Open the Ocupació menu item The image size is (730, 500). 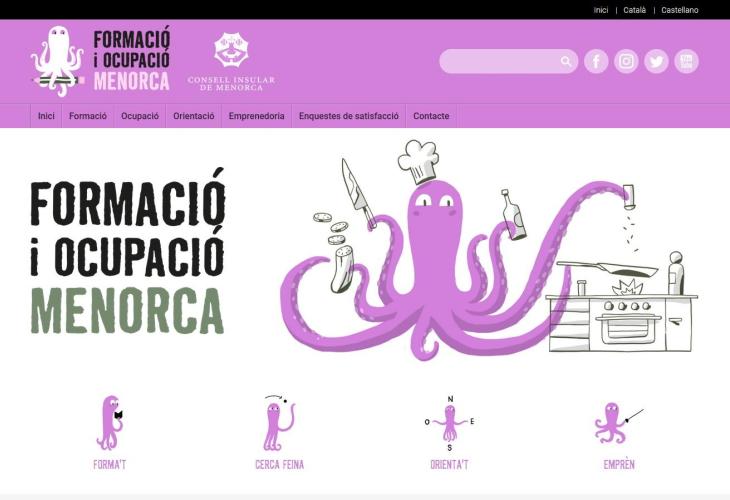click(x=140, y=116)
